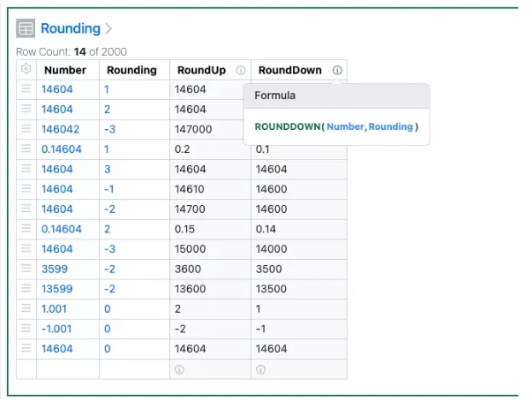Expand the chevron next to Rounding title
The height and width of the screenshot is (400, 532).
click(108, 29)
